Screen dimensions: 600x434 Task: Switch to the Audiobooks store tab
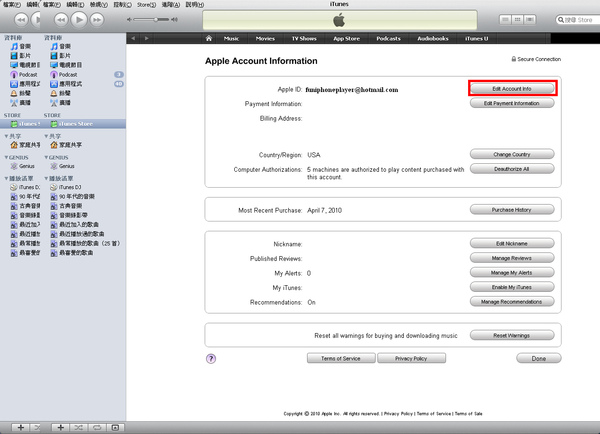point(433,38)
